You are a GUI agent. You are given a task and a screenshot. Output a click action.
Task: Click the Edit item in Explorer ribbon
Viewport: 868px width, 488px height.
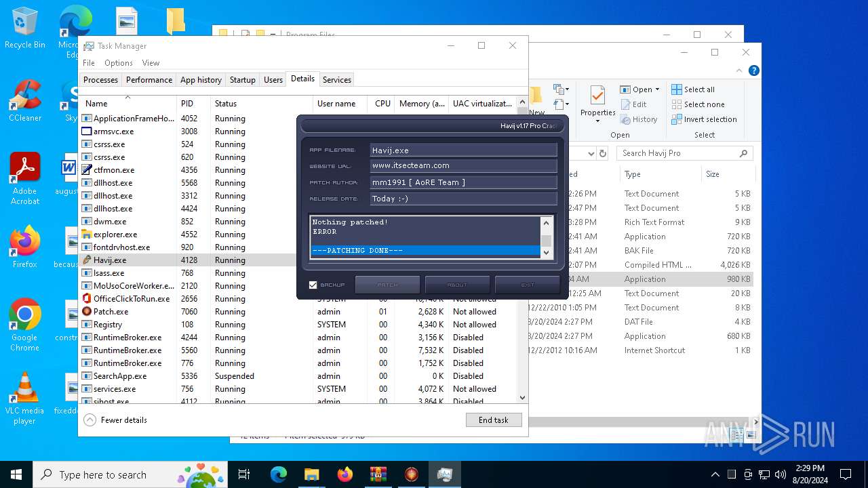633,104
